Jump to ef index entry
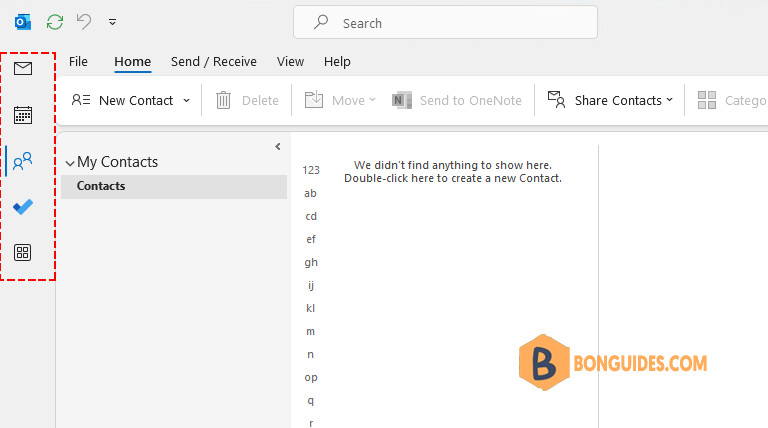This screenshot has width=768, height=428. coord(311,239)
